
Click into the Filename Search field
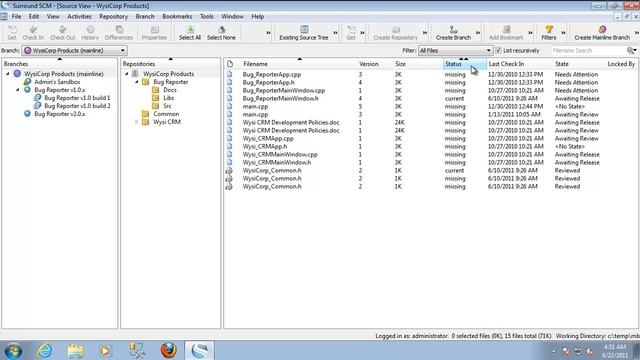coord(589,51)
